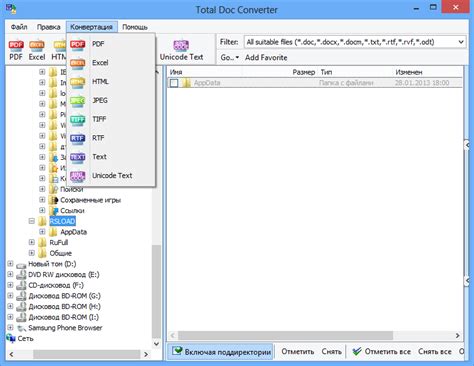Click the Снять все button
This screenshot has height=366, width=474.
[434, 352]
